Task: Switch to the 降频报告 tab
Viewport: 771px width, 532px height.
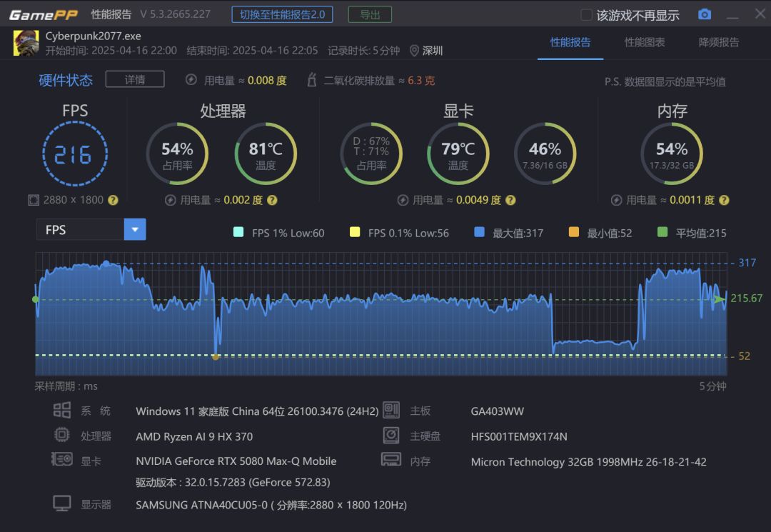Action: click(719, 42)
